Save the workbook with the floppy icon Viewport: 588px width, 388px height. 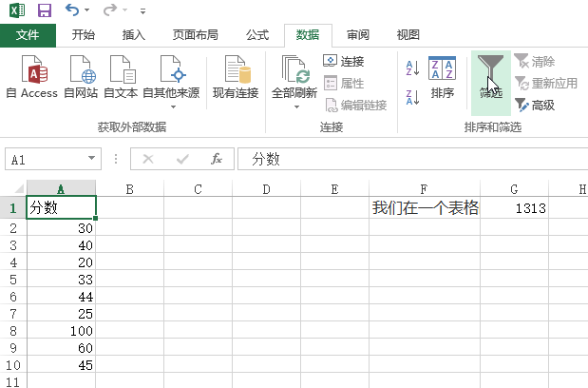tap(45, 10)
